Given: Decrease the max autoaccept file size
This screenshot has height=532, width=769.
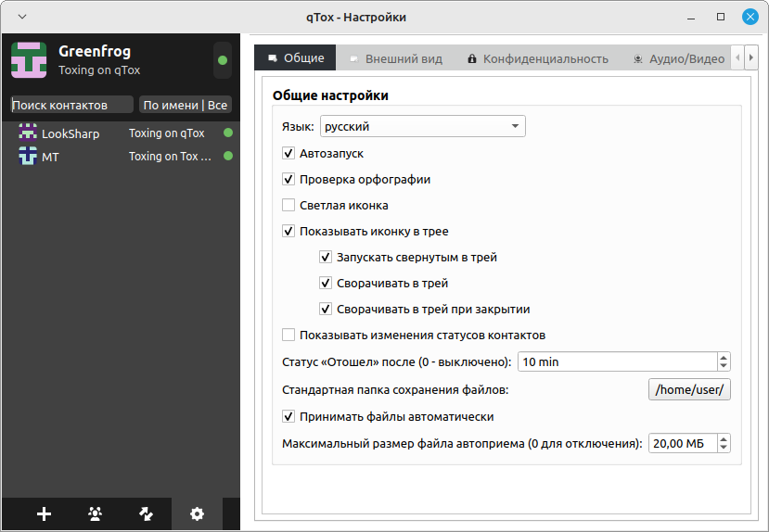Looking at the screenshot, I should [x=724, y=448].
